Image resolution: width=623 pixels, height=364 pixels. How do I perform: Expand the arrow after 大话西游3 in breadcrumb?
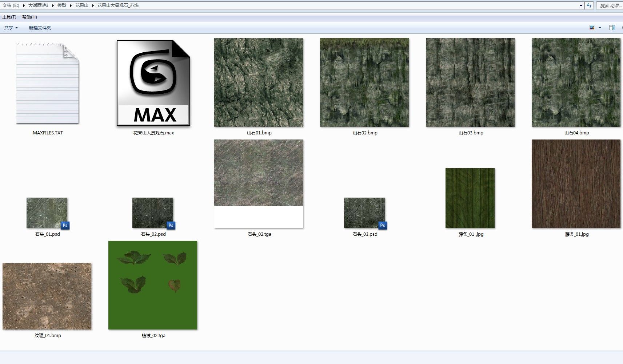click(x=53, y=5)
